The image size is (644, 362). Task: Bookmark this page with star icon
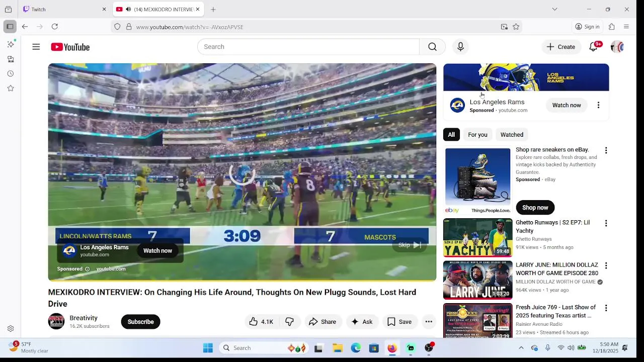coord(516,27)
